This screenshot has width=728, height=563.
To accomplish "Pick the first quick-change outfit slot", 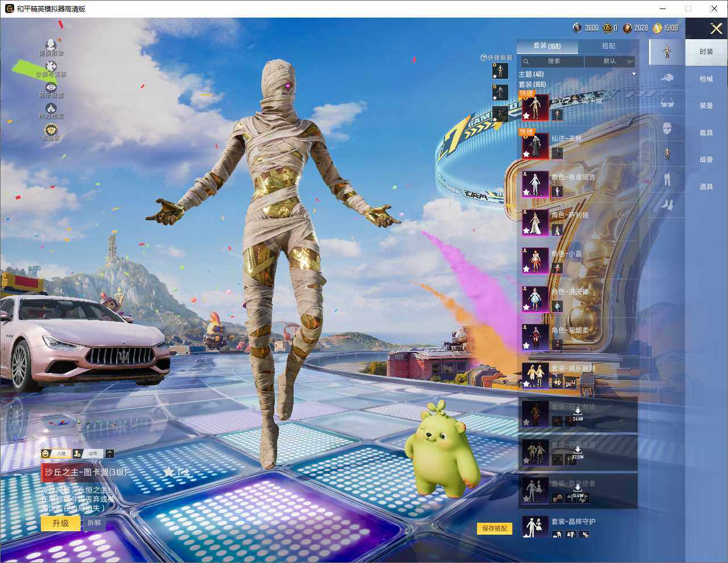I will (x=500, y=71).
